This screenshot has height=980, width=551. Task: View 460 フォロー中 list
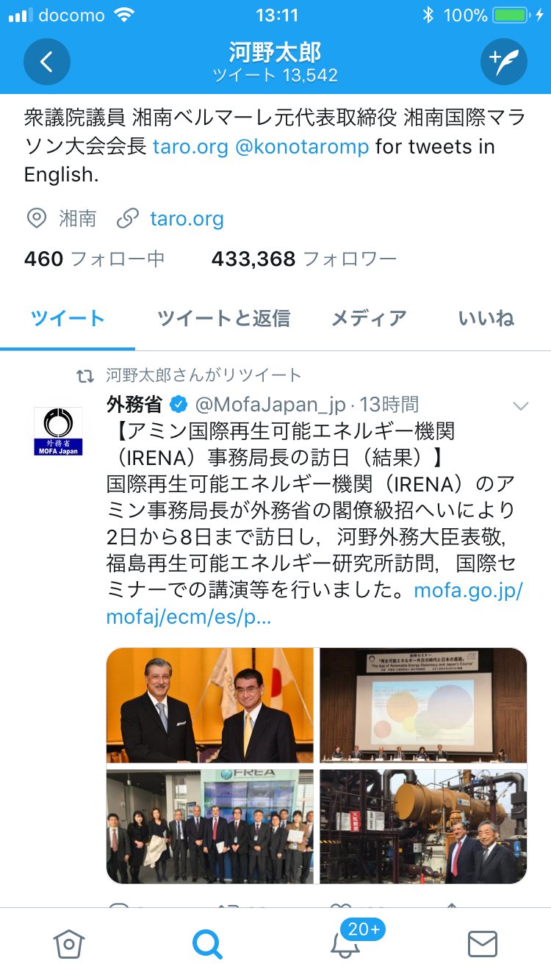[x=94, y=259]
